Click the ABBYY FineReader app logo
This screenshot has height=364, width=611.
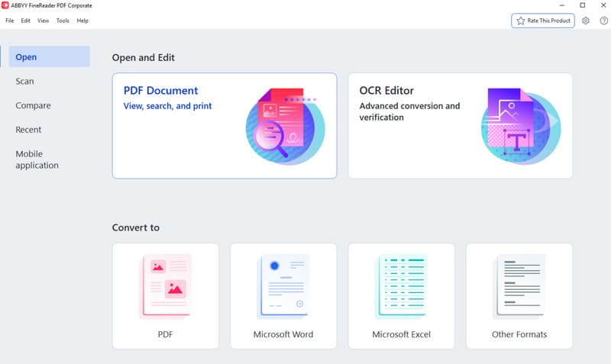(6, 5)
